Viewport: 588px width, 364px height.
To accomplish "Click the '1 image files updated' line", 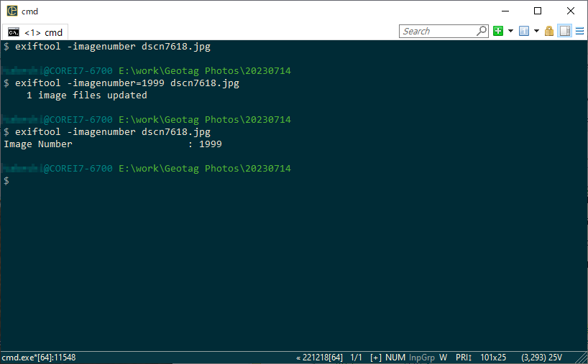I will (x=87, y=95).
